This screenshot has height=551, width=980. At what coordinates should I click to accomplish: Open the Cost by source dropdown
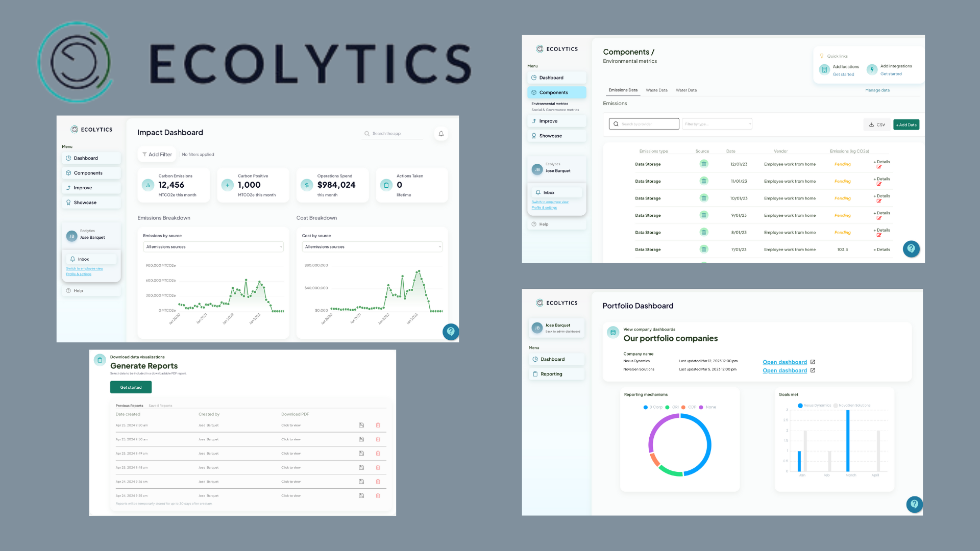[372, 247]
